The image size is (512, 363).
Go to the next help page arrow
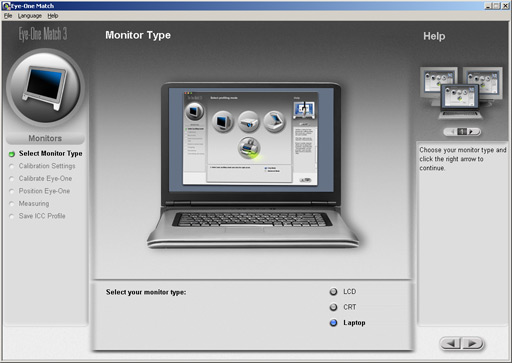coord(472,132)
